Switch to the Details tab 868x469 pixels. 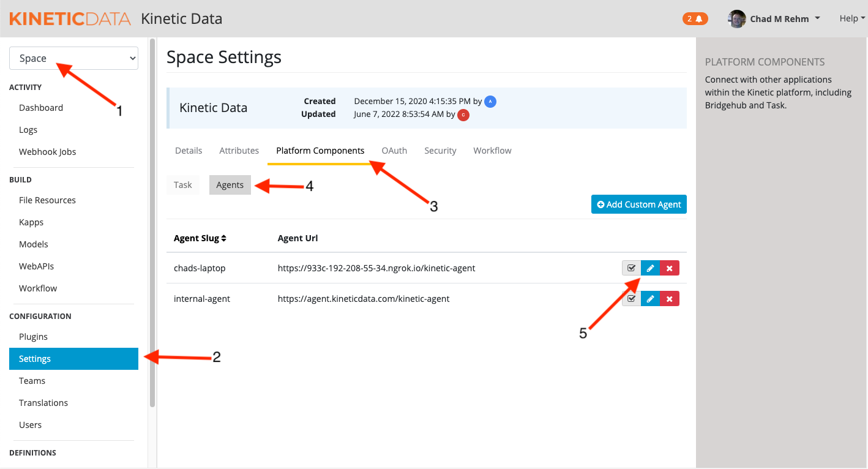189,151
